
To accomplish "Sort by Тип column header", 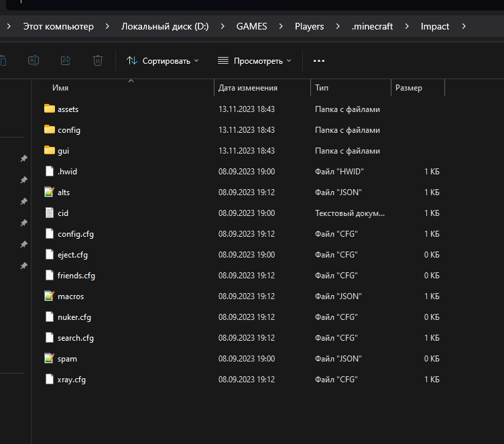I will point(322,88).
